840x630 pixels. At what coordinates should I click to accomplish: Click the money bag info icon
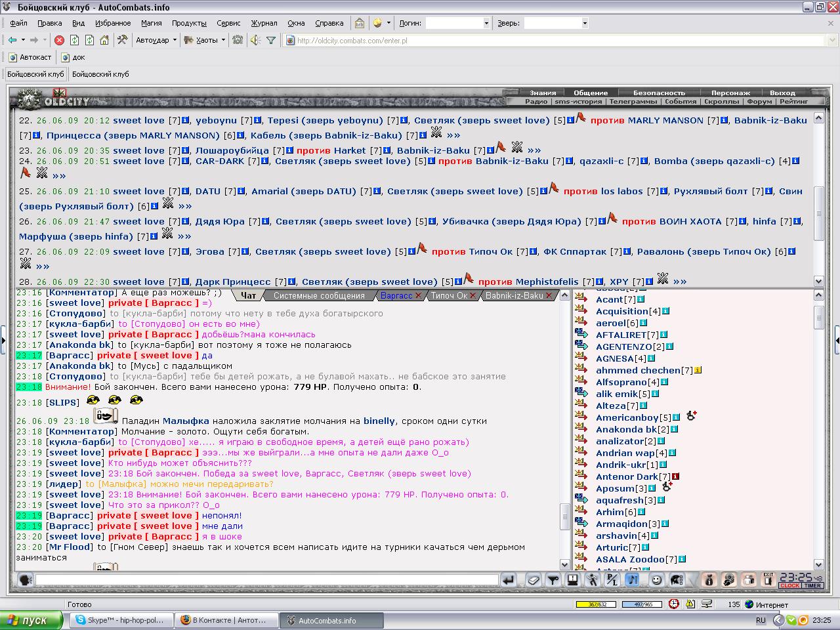click(x=709, y=580)
